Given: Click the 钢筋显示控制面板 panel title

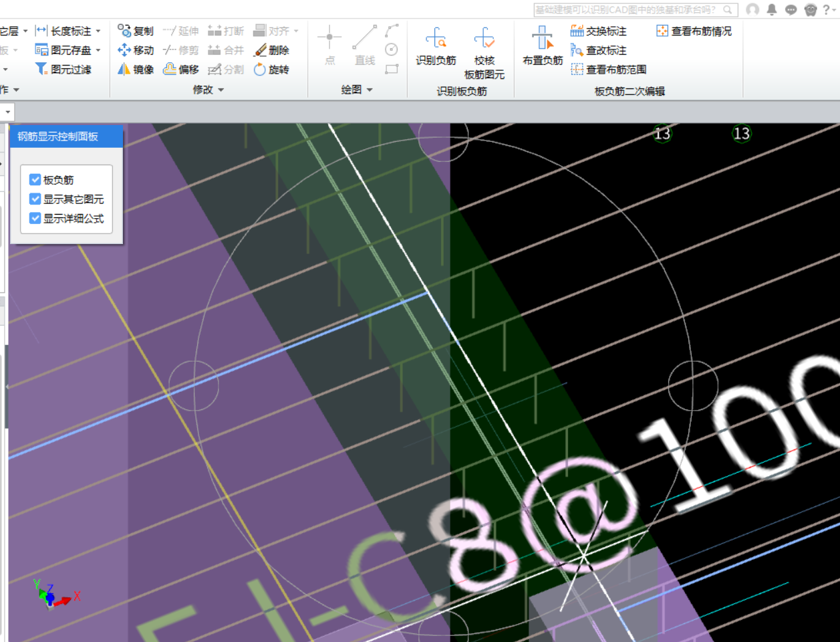Looking at the screenshot, I should [57, 136].
